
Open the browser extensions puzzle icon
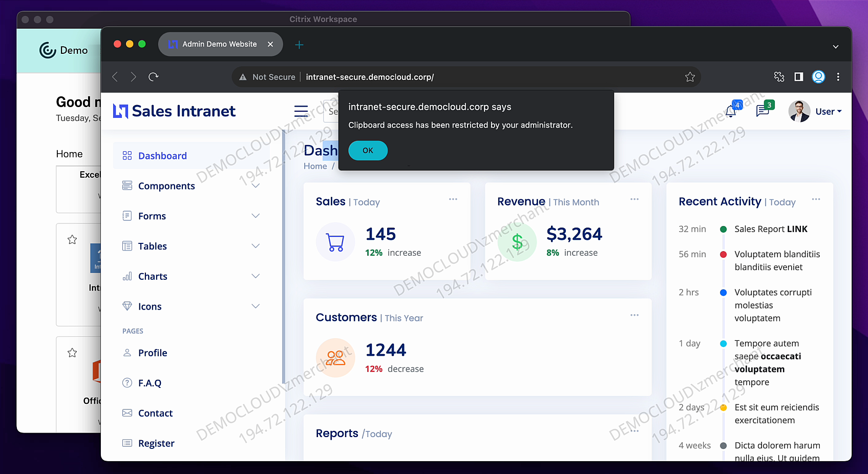(779, 77)
